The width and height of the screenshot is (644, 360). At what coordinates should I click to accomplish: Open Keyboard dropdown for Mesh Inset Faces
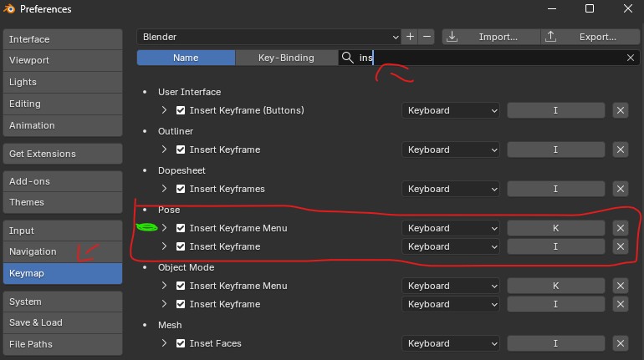[451, 343]
